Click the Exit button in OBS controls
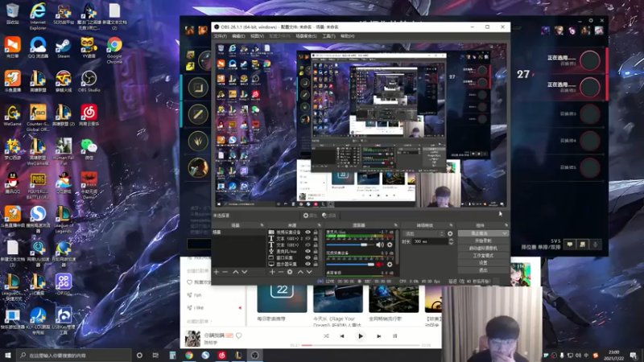The height and width of the screenshot is (362, 644). tap(483, 270)
